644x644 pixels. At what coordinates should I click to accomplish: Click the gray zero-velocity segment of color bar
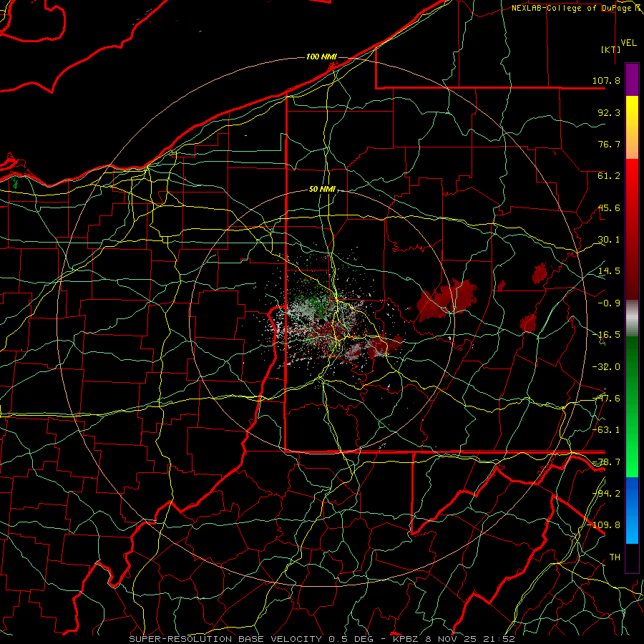[x=632, y=318]
